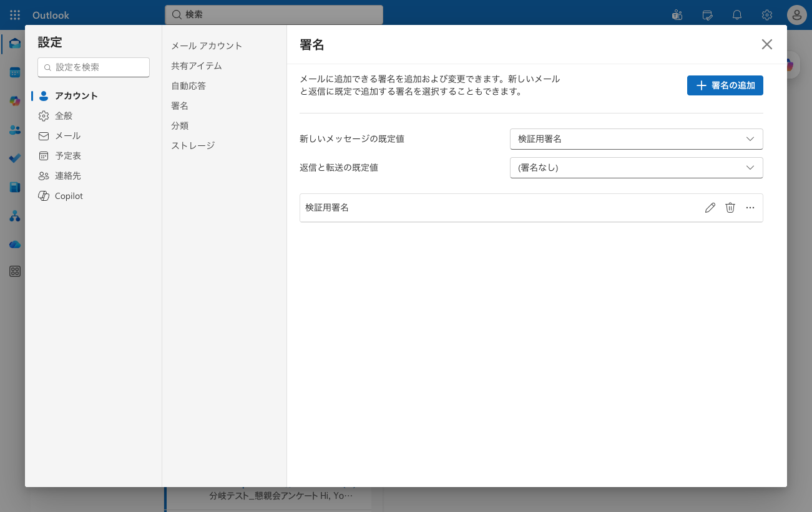This screenshot has height=512, width=812.
Task: Focus the Outlook 検索 box
Action: [x=274, y=14]
